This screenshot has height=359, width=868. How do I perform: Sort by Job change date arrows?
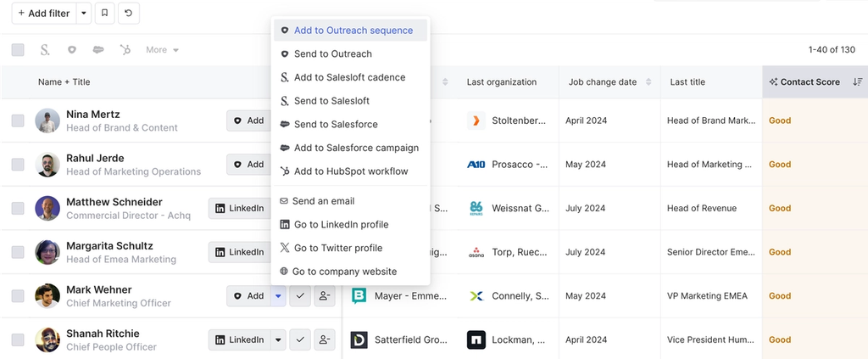coord(648,82)
